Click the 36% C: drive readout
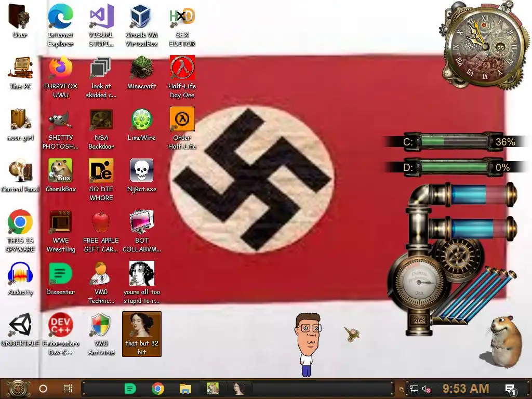 [x=505, y=142]
